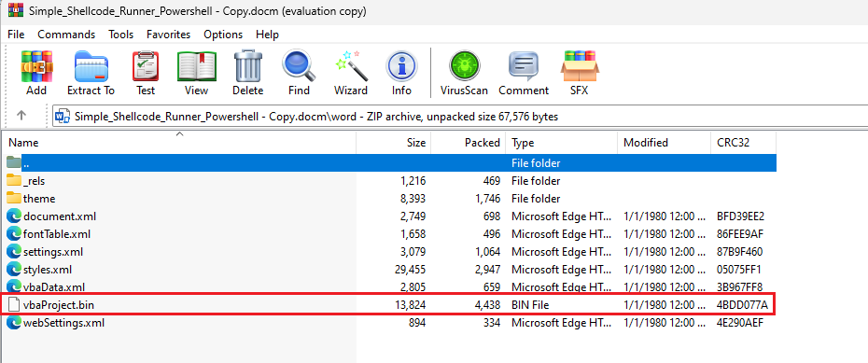Click CRC32 value 05075FF1
Screen dimensions: 868x363
tap(738, 270)
